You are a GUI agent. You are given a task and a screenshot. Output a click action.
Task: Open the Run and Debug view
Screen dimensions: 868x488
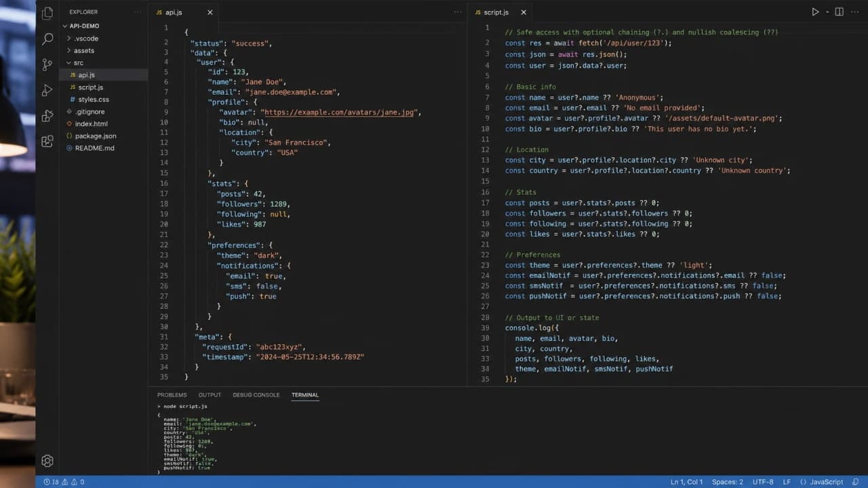(x=47, y=90)
